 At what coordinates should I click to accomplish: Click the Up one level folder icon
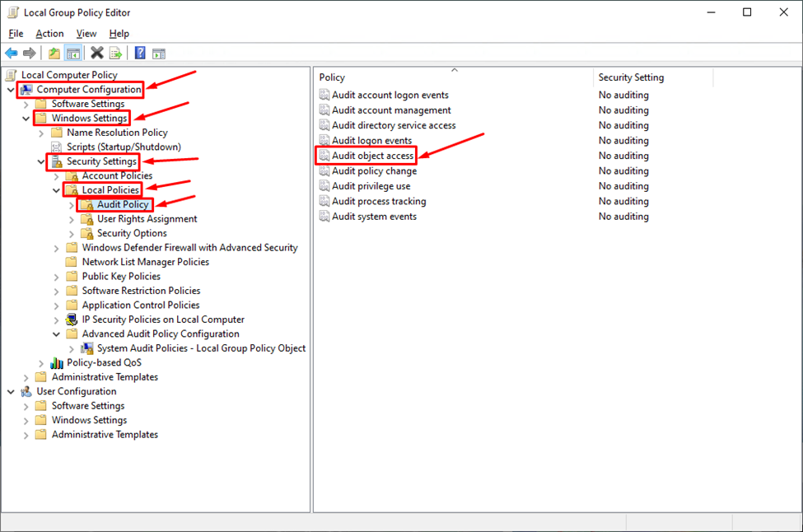pos(54,54)
